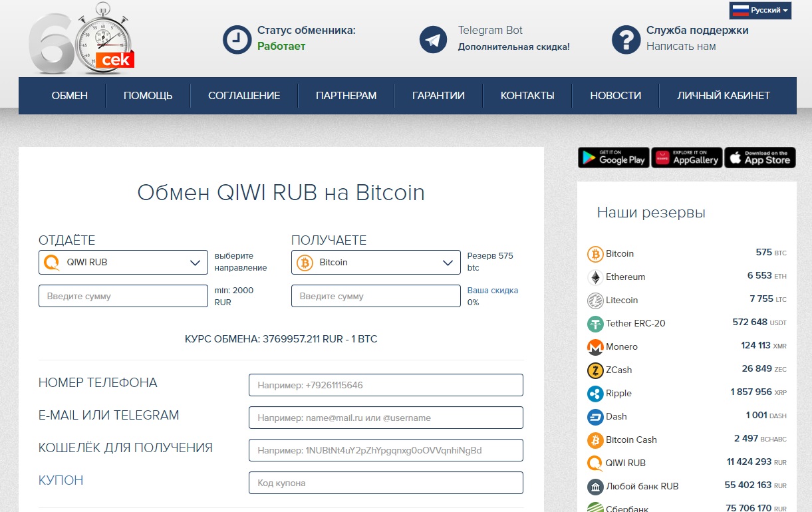
Task: Click the Ваша скидка link
Action: (x=492, y=291)
